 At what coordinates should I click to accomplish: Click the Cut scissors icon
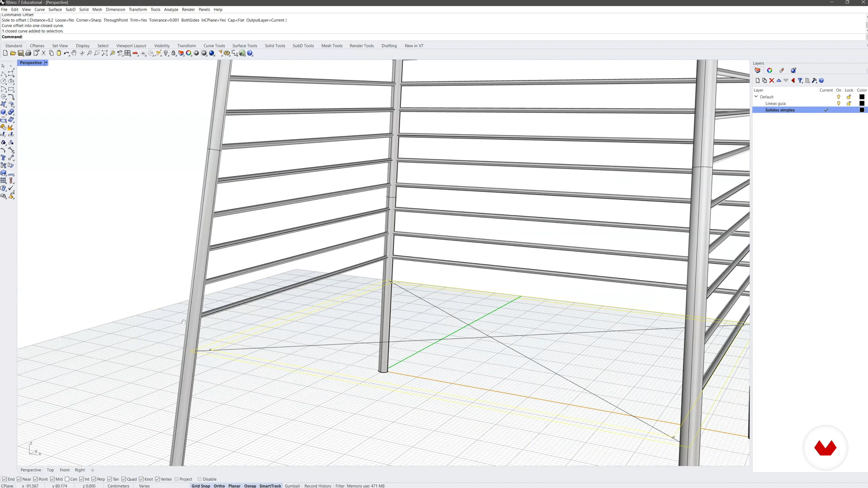coord(43,53)
